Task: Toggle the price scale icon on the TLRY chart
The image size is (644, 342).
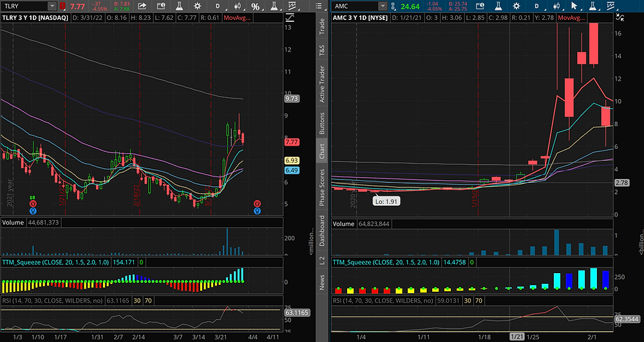Action: tap(290, 18)
